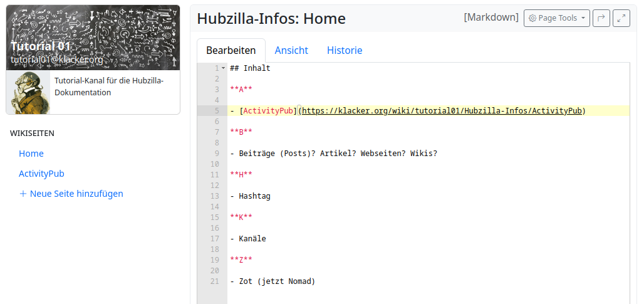
Task: Toggle fullscreen with the expand arrows icon
Action: (x=621, y=18)
